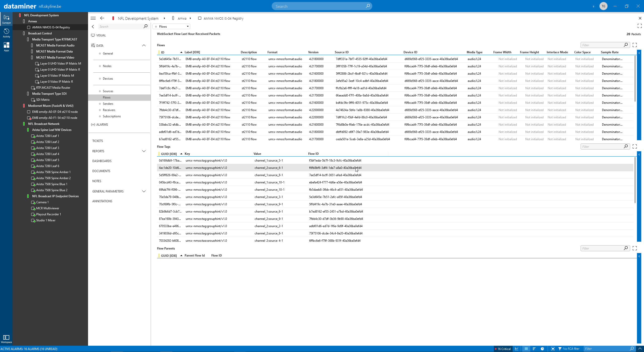Image resolution: width=644 pixels, height=352 pixels.
Task: Click the alarm list view icon in footer
Action: click(x=526, y=349)
